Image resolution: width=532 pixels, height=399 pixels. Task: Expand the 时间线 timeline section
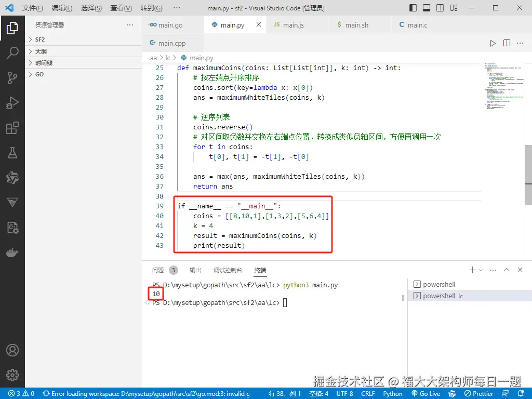pos(84,63)
